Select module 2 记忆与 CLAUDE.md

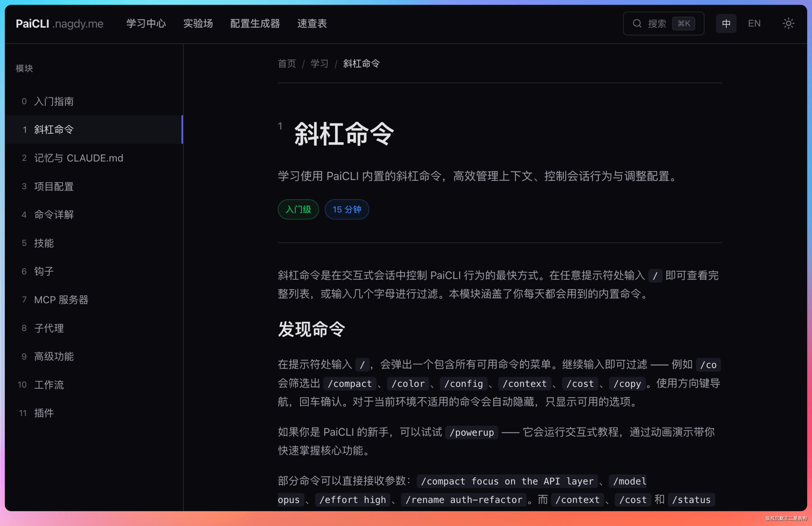click(94, 158)
